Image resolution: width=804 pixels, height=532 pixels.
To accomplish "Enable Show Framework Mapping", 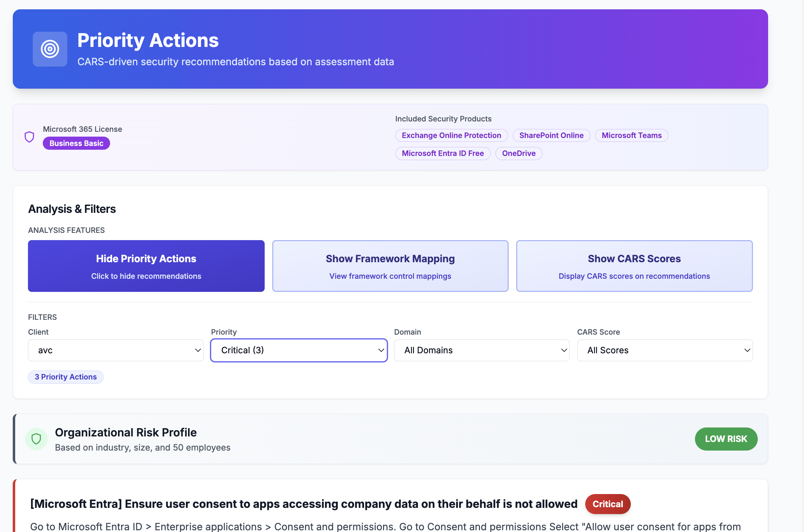I will pyautogui.click(x=390, y=266).
